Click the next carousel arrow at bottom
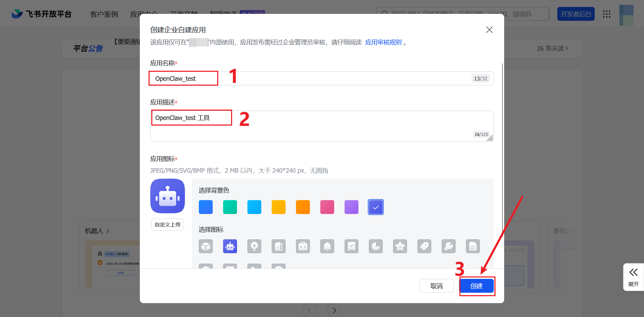644x317 pixels. (334, 310)
